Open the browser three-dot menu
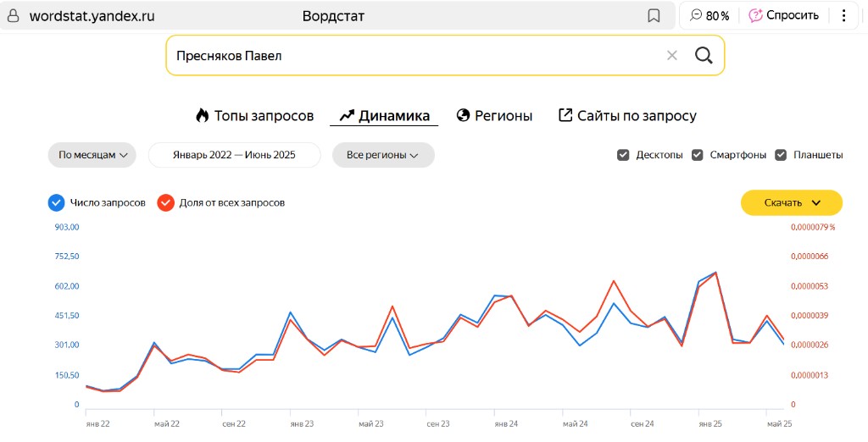The height and width of the screenshot is (442, 868). (843, 16)
